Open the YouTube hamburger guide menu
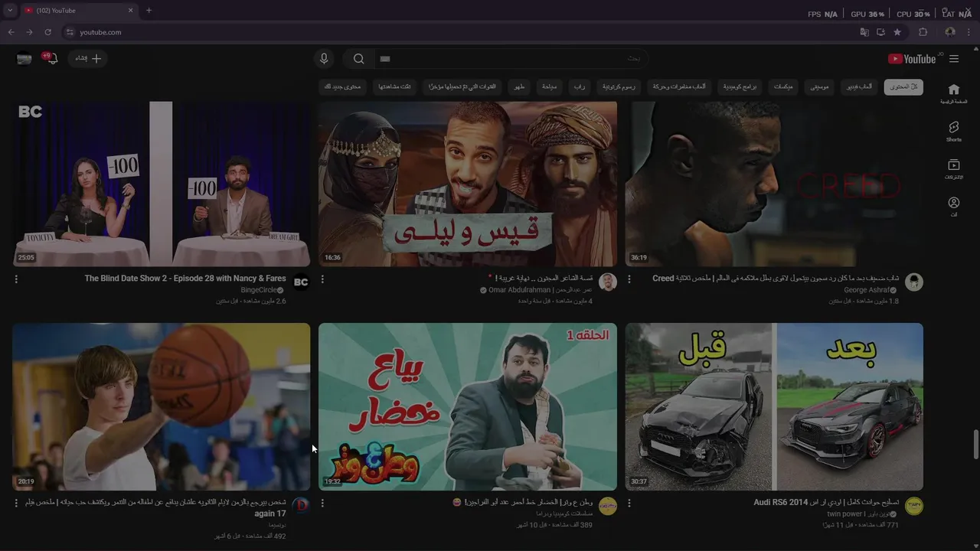Screen dimensions: 980x551 pyautogui.click(x=954, y=59)
